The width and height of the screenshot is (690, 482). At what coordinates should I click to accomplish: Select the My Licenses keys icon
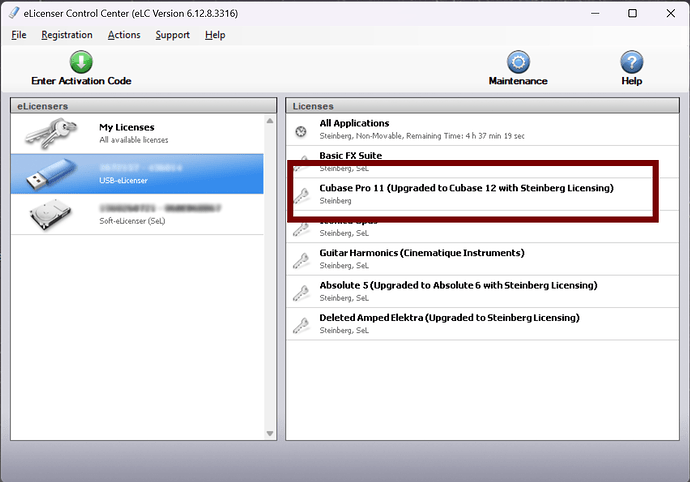pos(52,133)
